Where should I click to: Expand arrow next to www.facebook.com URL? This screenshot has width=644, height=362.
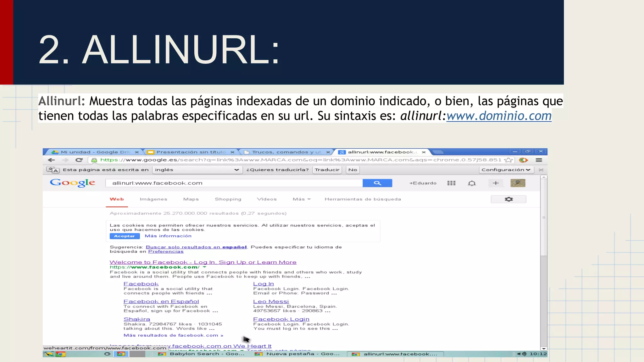click(205, 267)
